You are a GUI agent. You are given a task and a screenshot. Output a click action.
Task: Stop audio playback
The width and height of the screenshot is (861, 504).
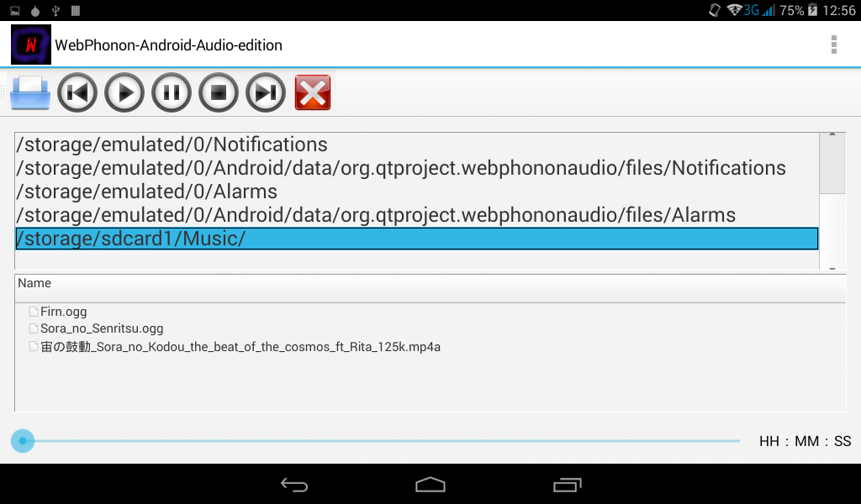(219, 92)
